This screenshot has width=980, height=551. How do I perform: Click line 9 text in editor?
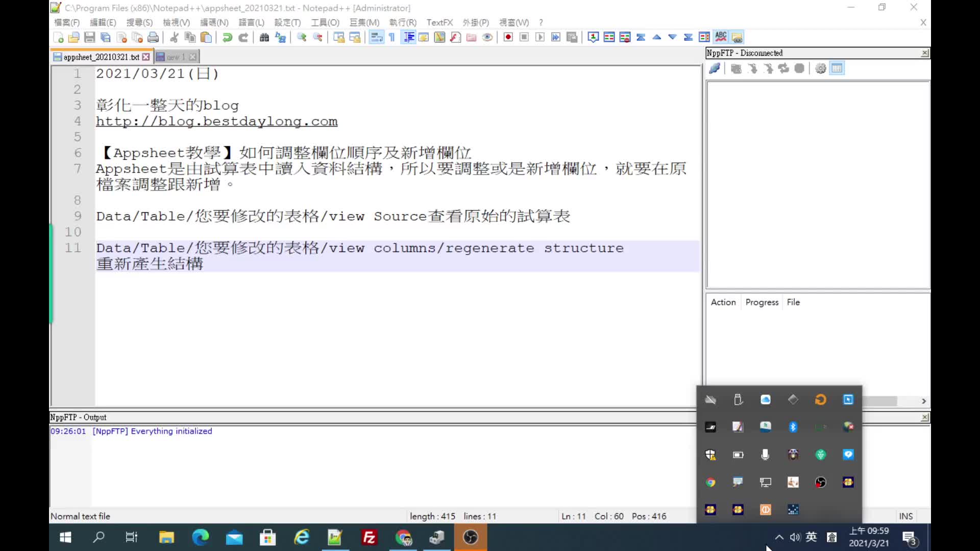[333, 216]
